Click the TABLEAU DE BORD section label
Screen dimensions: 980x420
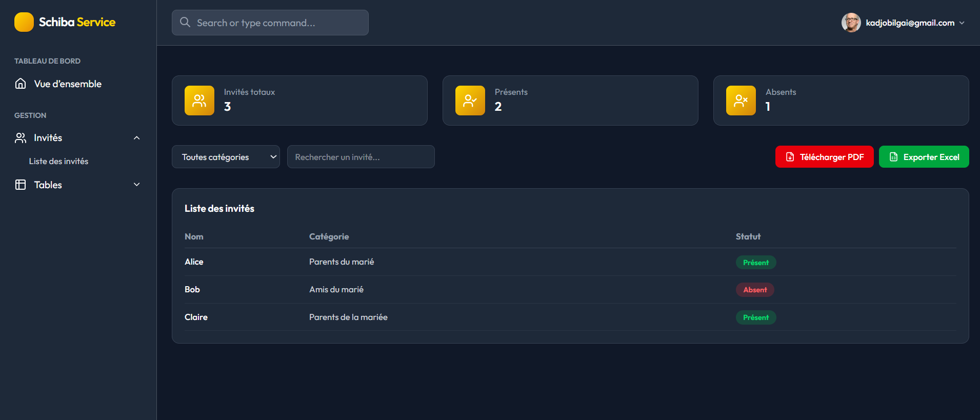coord(47,61)
